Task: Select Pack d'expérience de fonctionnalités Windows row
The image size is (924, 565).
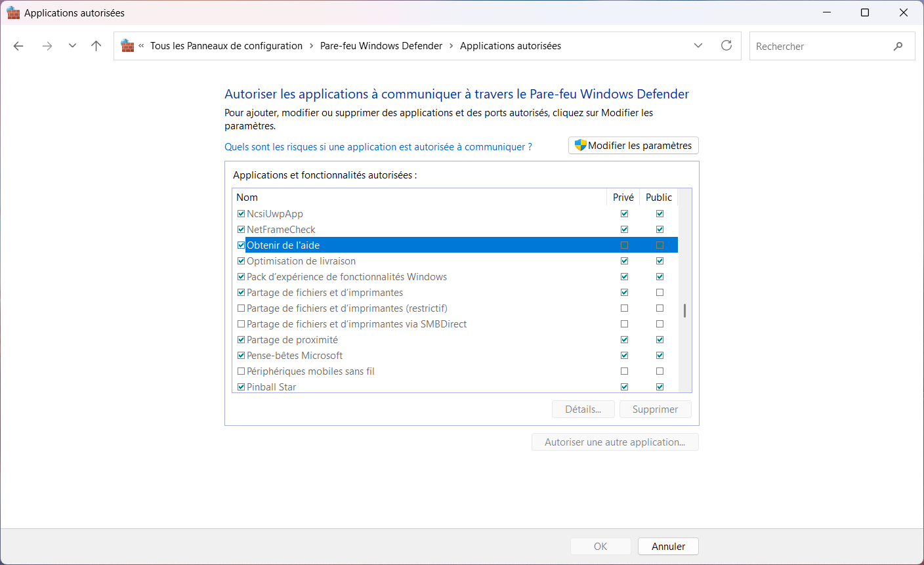Action: 455,277
